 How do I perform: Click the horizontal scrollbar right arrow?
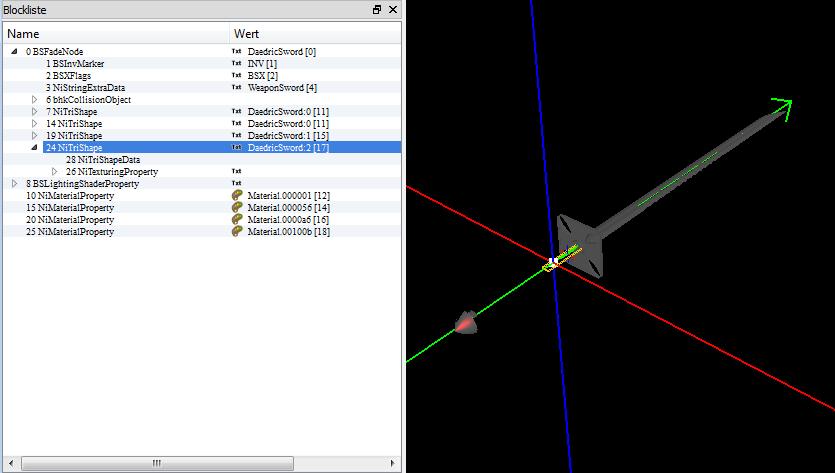(397, 464)
